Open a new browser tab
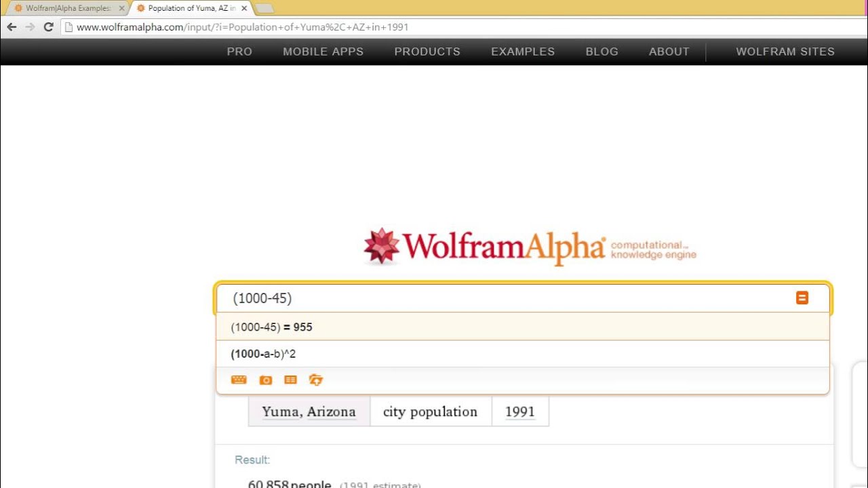Image resolution: width=868 pixels, height=488 pixels. (263, 8)
